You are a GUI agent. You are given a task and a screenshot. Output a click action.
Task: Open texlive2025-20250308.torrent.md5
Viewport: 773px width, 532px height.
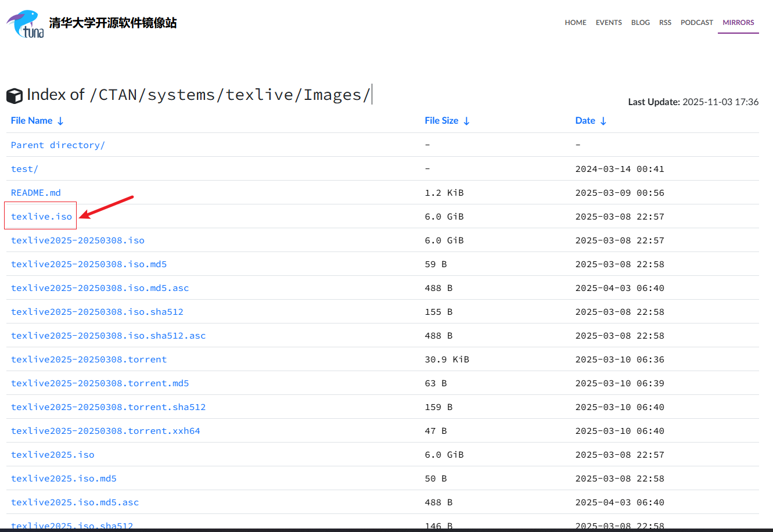coord(100,383)
